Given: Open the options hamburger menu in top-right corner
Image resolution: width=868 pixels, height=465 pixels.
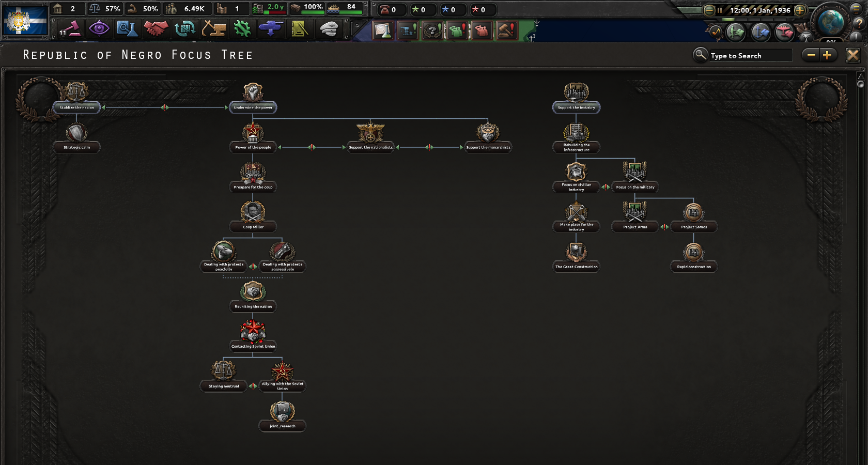Looking at the screenshot, I should pos(857,10).
